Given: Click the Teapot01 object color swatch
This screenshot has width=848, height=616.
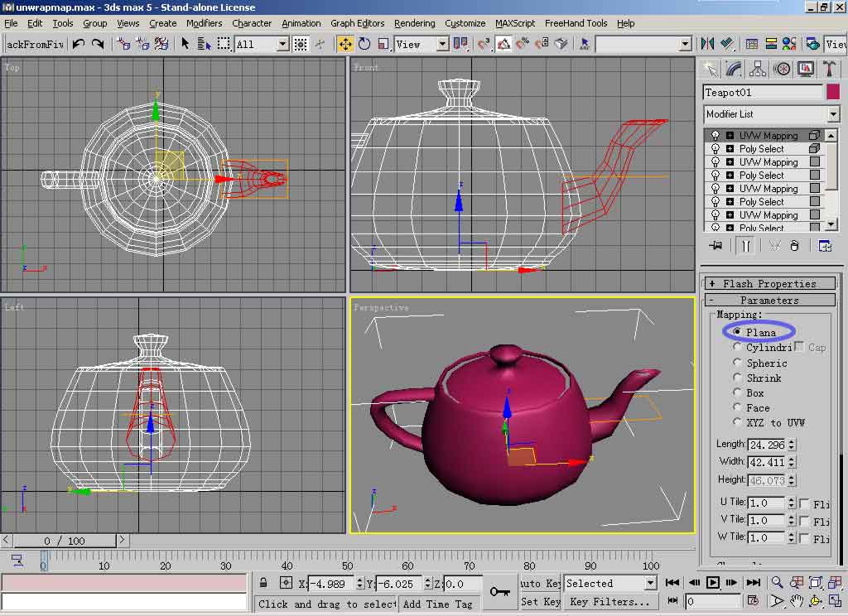Looking at the screenshot, I should 832,93.
